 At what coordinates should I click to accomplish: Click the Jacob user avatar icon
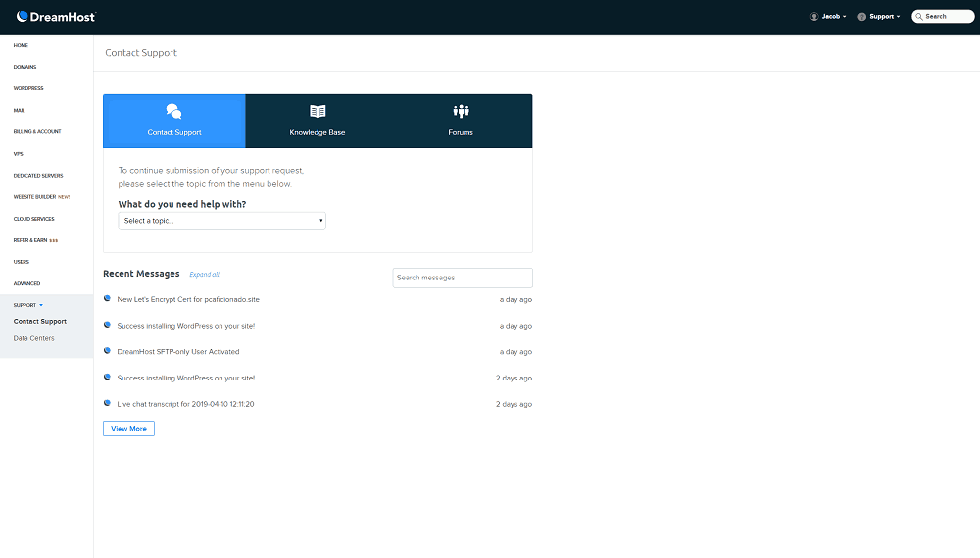814,17
